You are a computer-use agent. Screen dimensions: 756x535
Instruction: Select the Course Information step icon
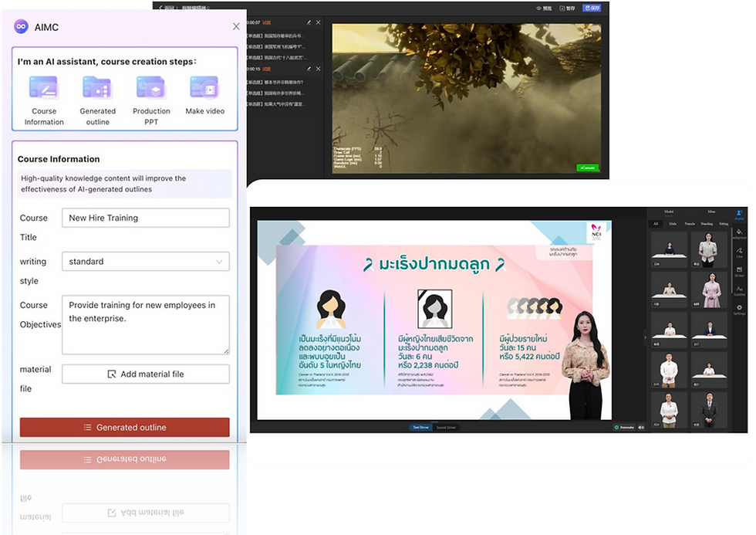pyautogui.click(x=44, y=87)
